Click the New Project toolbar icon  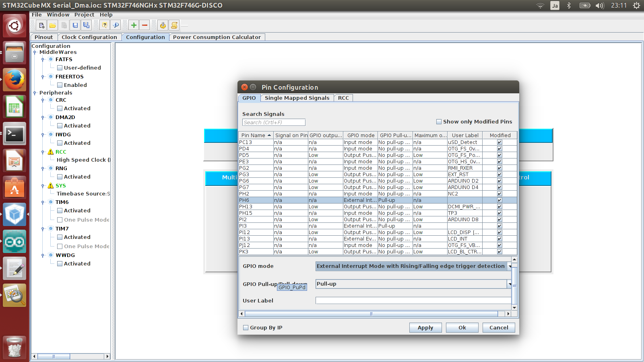point(41,25)
